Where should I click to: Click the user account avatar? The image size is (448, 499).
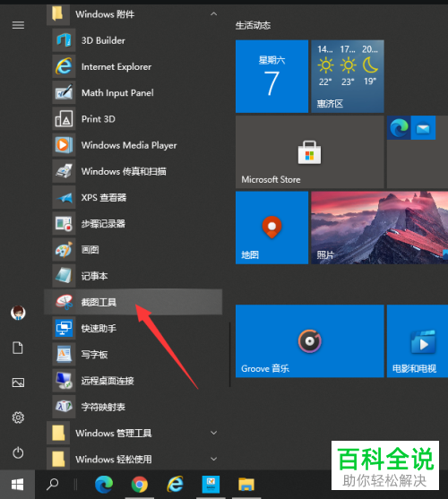[x=18, y=313]
